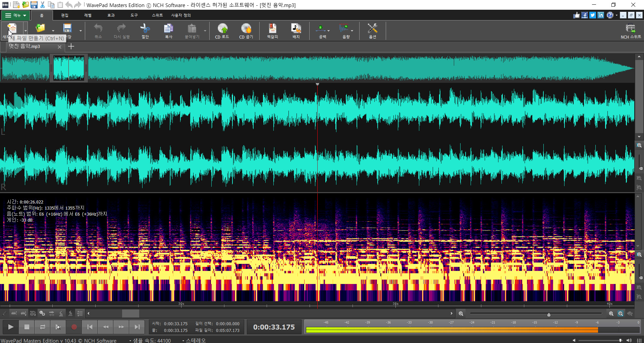This screenshot has width=644, height=343.
Task: Click the Twitter share icon
Action: point(593,15)
